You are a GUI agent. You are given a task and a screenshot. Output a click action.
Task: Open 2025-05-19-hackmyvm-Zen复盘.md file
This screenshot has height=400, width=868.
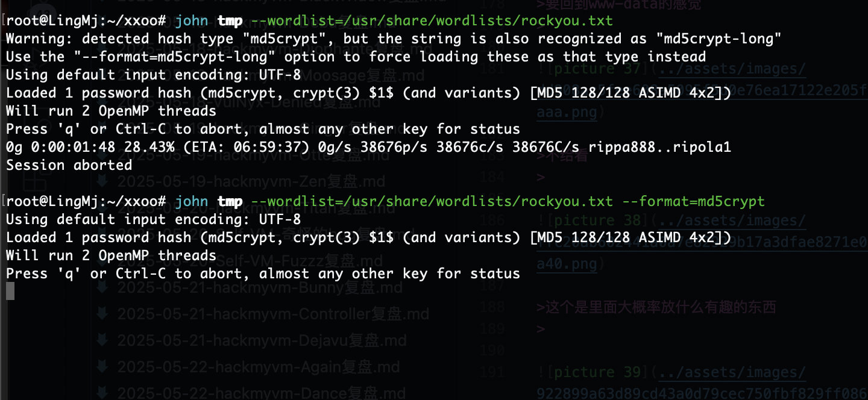click(x=251, y=181)
